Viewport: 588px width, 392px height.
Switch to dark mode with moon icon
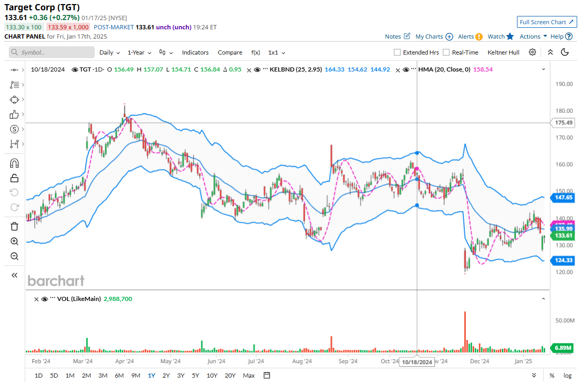[565, 52]
